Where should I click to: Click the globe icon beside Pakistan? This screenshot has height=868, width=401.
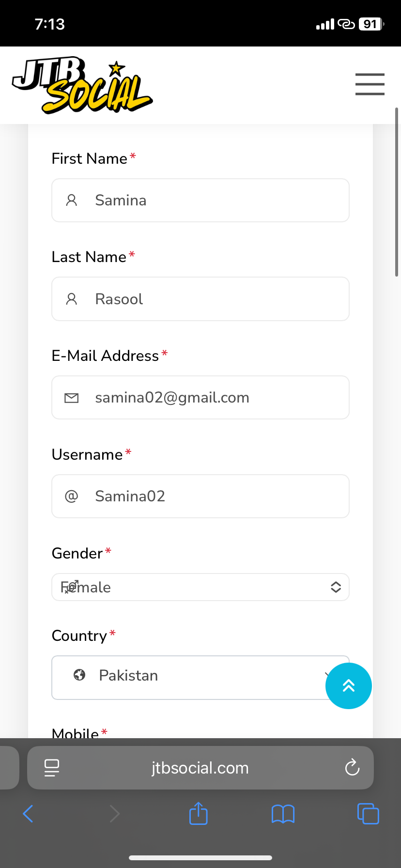tap(79, 675)
